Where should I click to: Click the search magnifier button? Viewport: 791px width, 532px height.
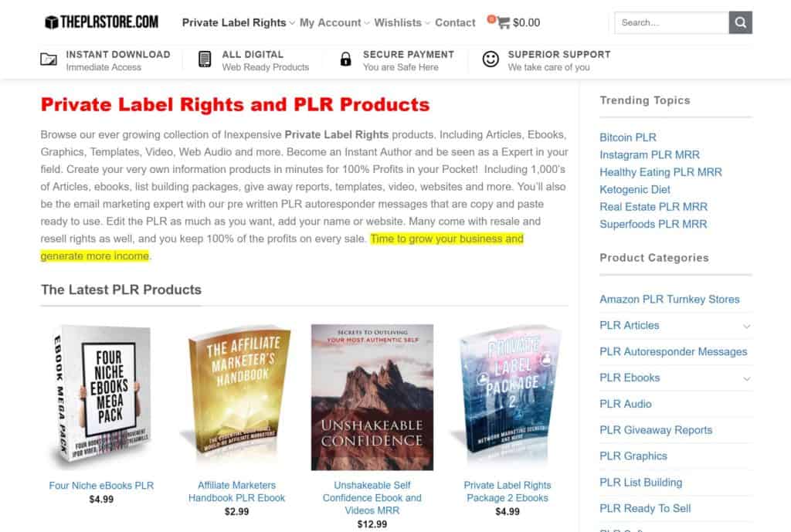point(740,22)
